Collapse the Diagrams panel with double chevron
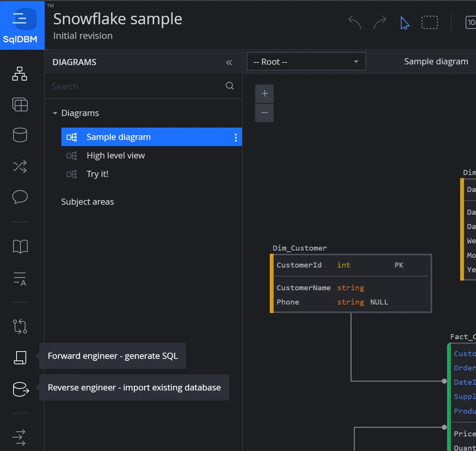The image size is (476, 451). click(229, 62)
